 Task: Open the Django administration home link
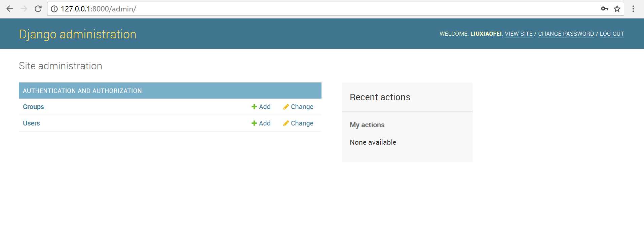coord(78,34)
